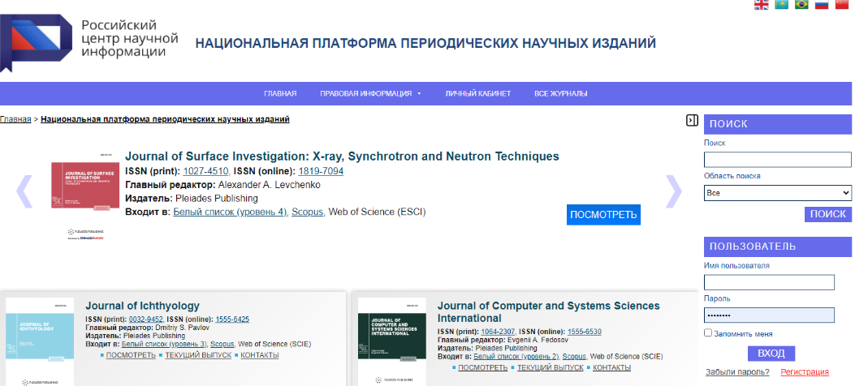Click ПОСМОТРЕТЬ under Computer and Systems Sciences
This screenshot has width=868, height=386.
tap(482, 367)
